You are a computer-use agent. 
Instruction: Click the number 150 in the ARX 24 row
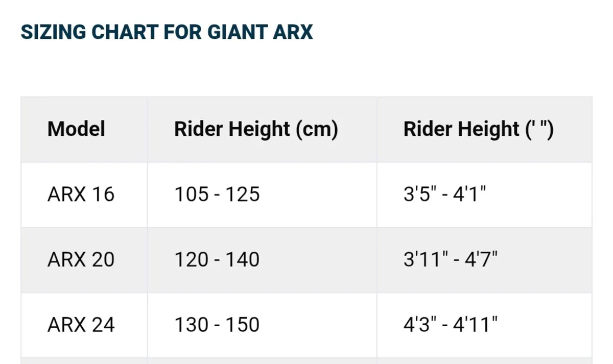pyautogui.click(x=243, y=325)
